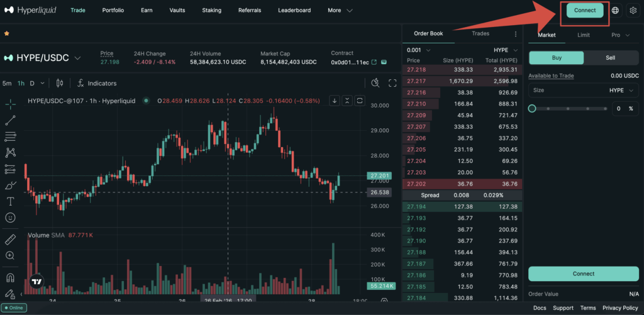
Task: Open the 0.001 price grouping dropdown
Action: click(x=419, y=50)
